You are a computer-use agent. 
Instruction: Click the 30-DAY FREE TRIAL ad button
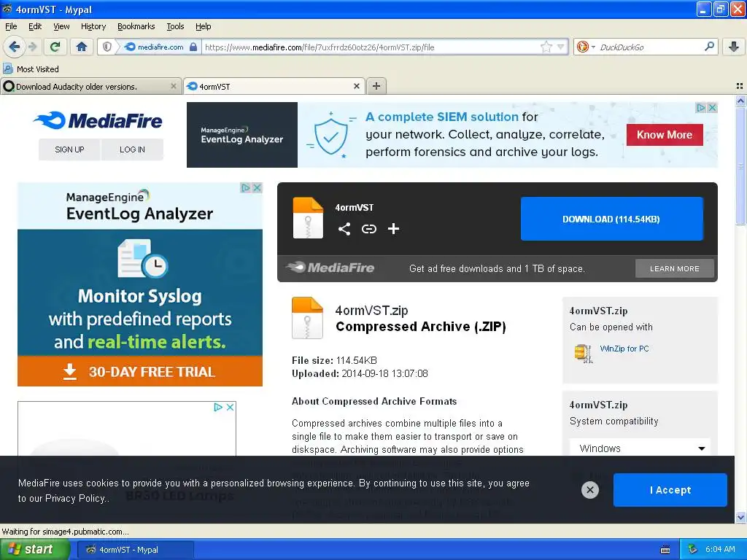click(140, 371)
